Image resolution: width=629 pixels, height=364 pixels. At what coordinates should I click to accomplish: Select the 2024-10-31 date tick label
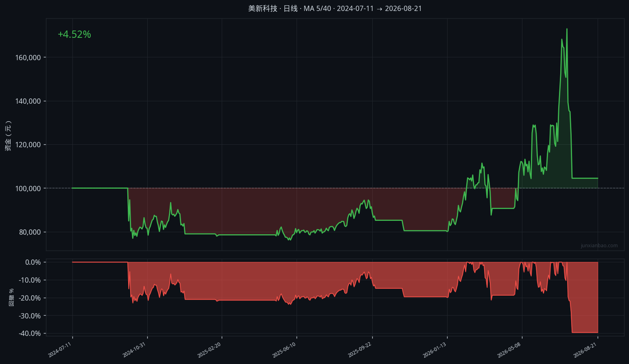click(x=134, y=350)
